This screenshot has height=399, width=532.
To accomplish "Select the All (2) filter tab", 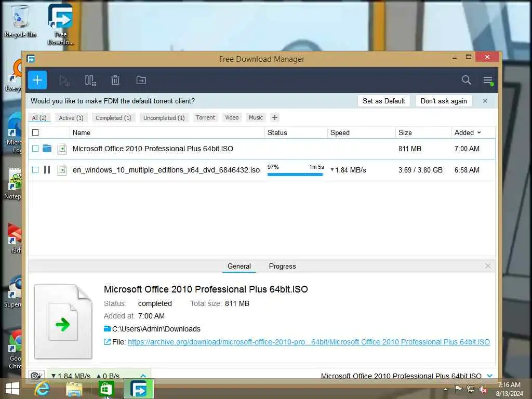I will click(39, 118).
